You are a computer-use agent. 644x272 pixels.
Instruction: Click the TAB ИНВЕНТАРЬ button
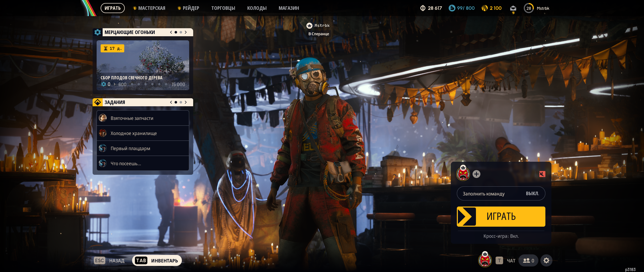pyautogui.click(x=157, y=260)
